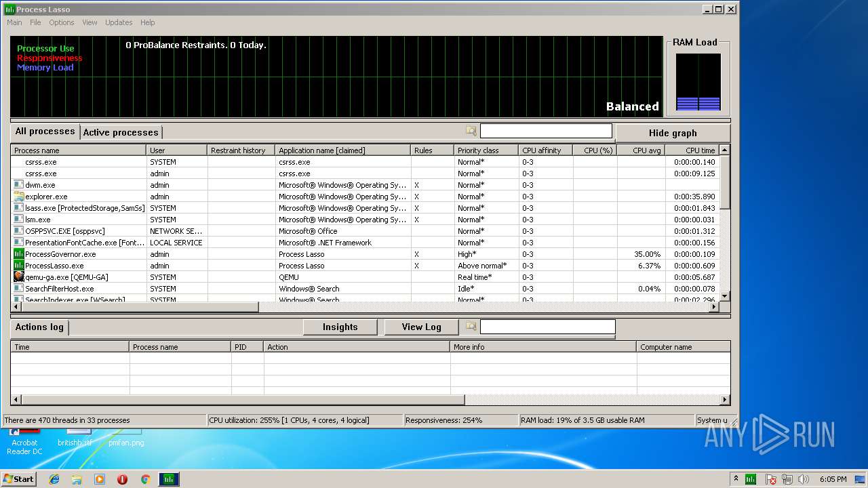The height and width of the screenshot is (488, 868).
Task: Click the Insights button
Action: 340,327
